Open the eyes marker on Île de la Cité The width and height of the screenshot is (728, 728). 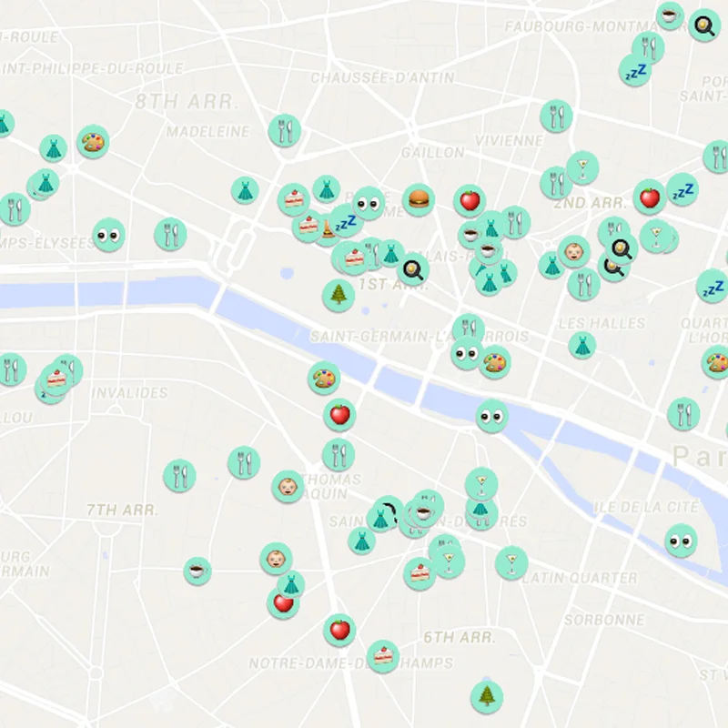click(681, 541)
